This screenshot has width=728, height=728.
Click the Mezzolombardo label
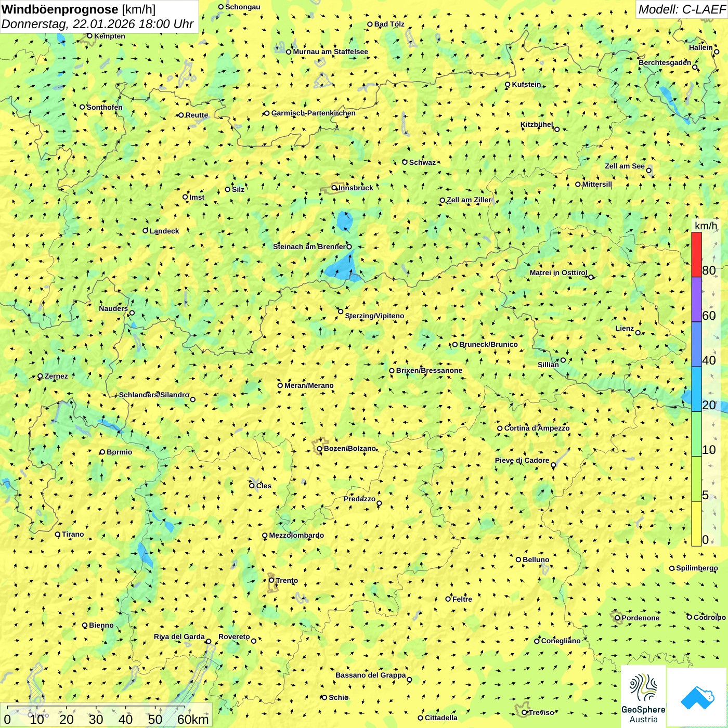click(296, 535)
